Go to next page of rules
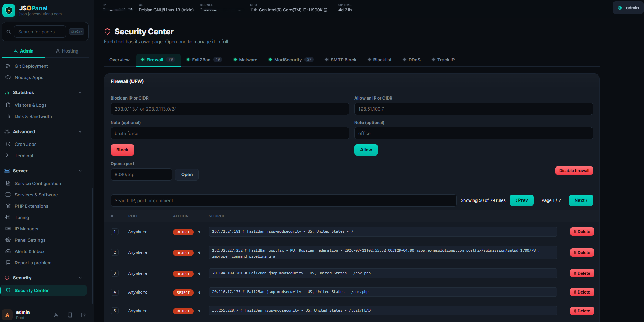This screenshot has width=644, height=322. click(x=581, y=200)
